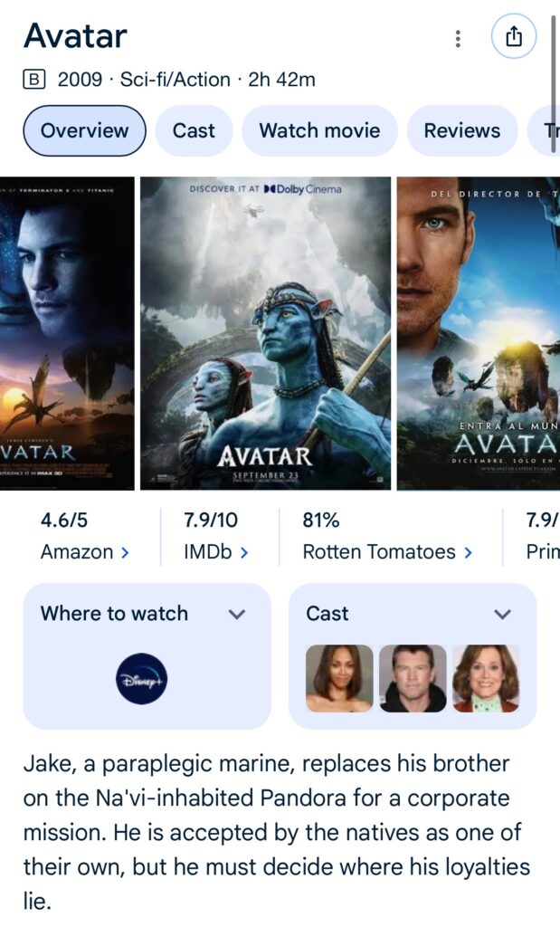The height and width of the screenshot is (927, 560).
Task: Expand the Cast card chevron
Action: 503,615
